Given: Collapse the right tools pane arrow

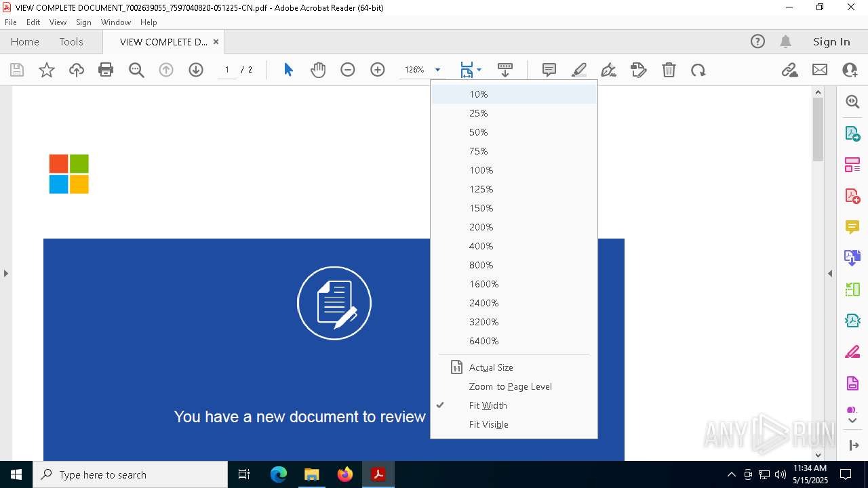Looking at the screenshot, I should coord(830,273).
